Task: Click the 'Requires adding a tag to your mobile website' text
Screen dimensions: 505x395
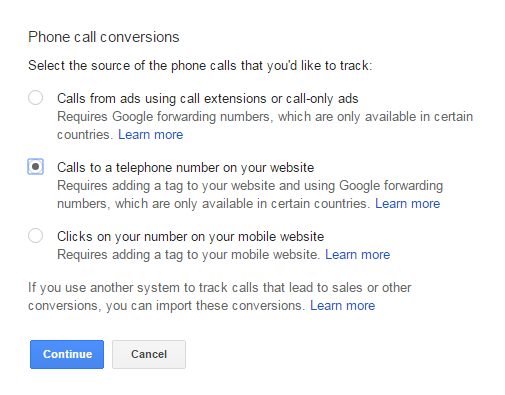Action: tap(188, 255)
